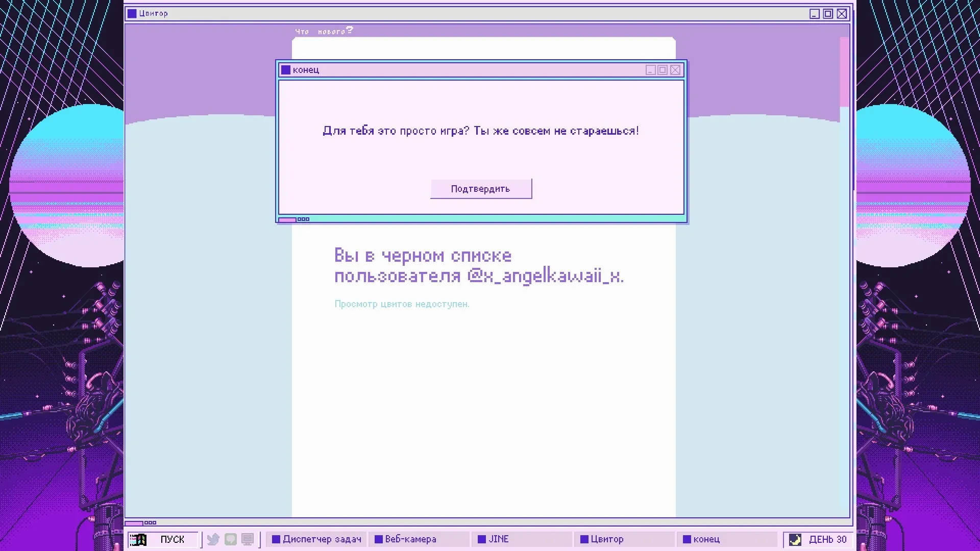This screenshot has height=551, width=980.
Task: Maximize the Цвитор window
Action: (828, 14)
